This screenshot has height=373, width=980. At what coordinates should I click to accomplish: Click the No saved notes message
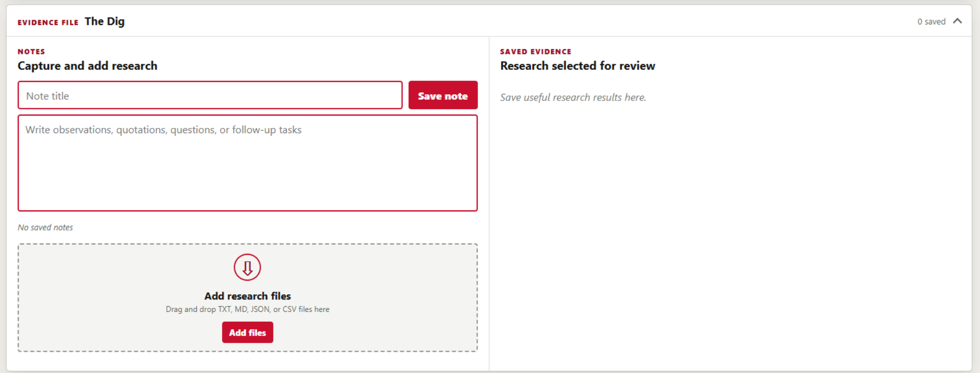click(x=46, y=227)
